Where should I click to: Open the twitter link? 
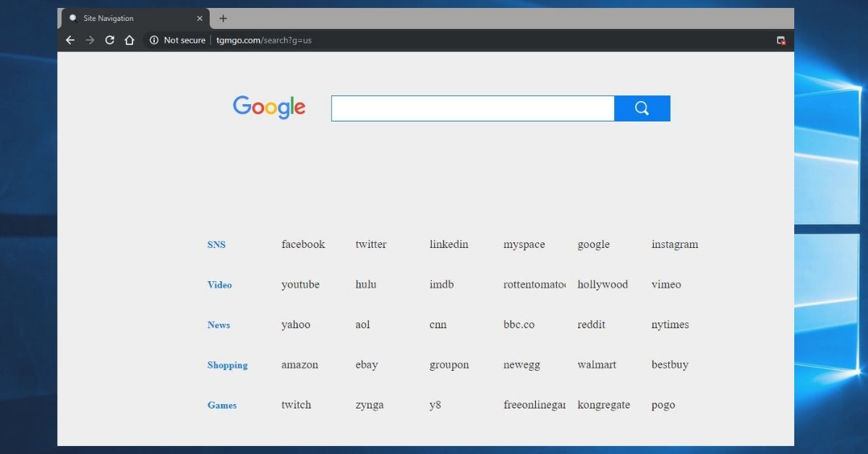pyautogui.click(x=371, y=244)
